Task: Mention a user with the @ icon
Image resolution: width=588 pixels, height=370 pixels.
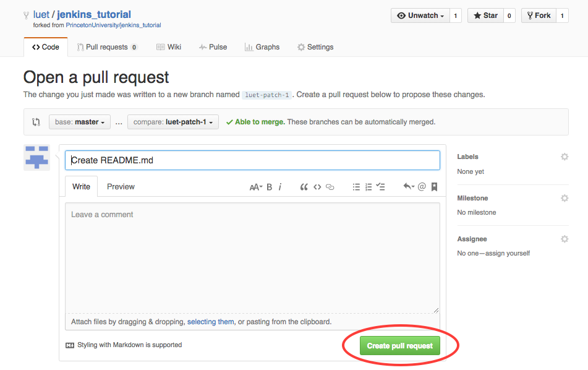Action: click(422, 186)
